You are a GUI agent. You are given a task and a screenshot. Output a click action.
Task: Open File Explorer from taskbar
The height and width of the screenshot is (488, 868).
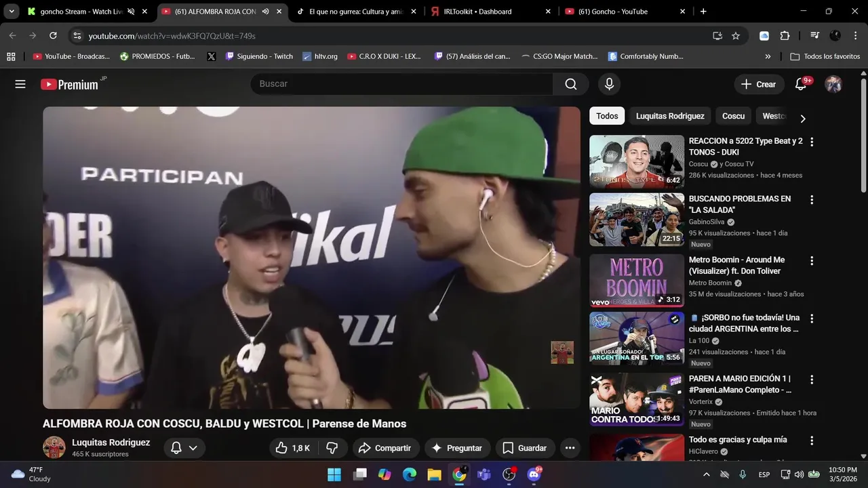click(434, 474)
